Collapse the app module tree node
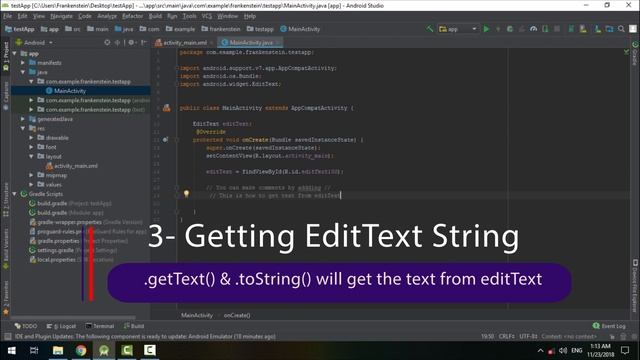This screenshot has width=640, height=360. pos(15,53)
